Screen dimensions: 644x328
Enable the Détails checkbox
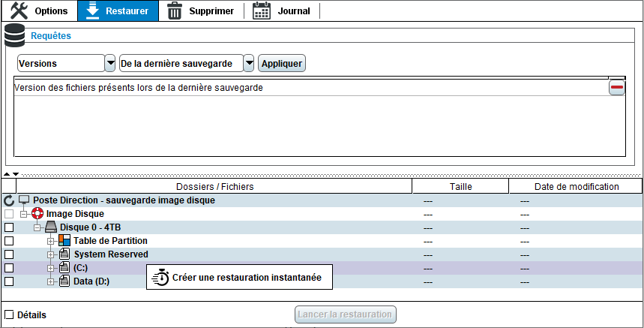coord(9,314)
